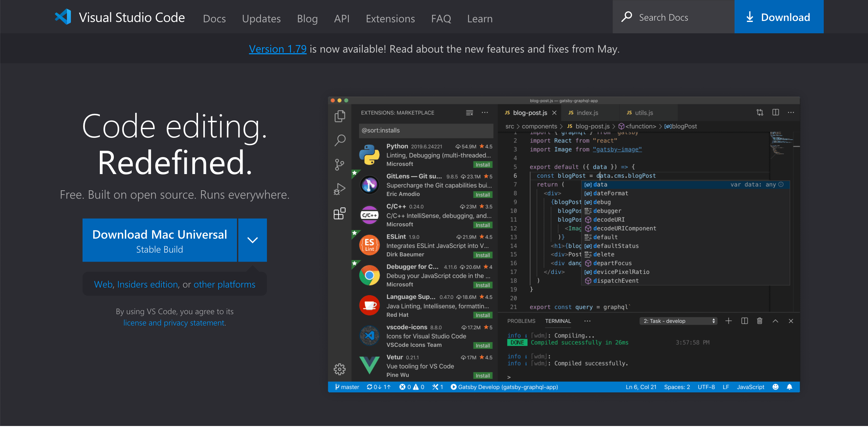Open the Docs navigation item

214,19
